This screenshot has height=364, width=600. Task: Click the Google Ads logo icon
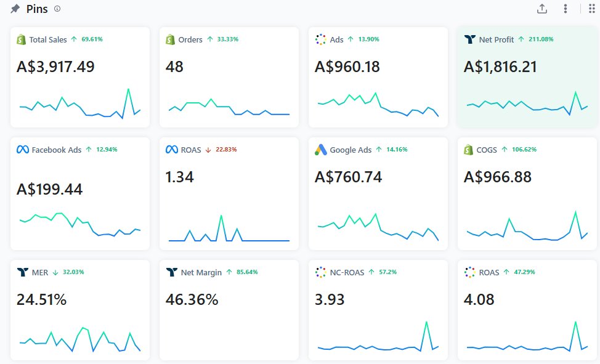tap(321, 150)
